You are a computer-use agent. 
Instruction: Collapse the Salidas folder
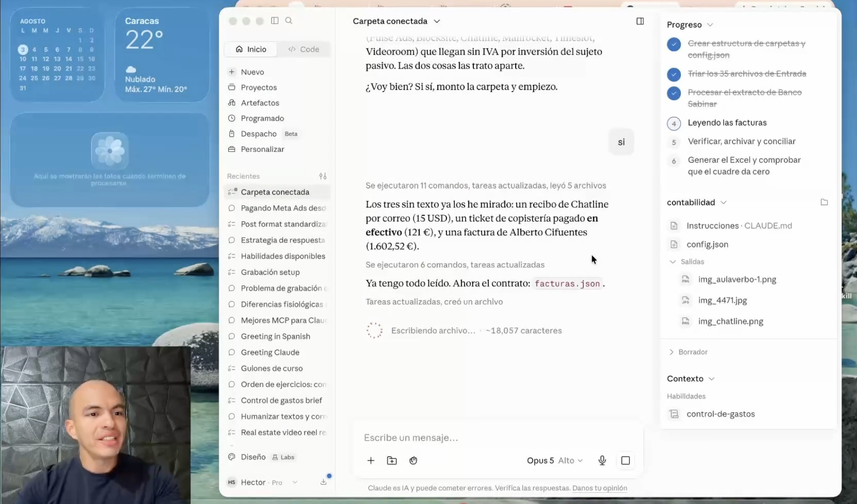(672, 262)
